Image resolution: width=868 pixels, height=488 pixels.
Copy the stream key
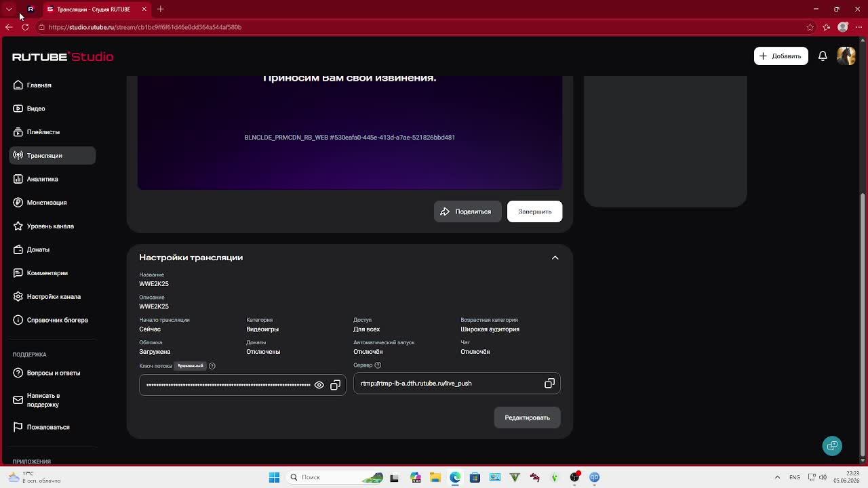coord(335,385)
